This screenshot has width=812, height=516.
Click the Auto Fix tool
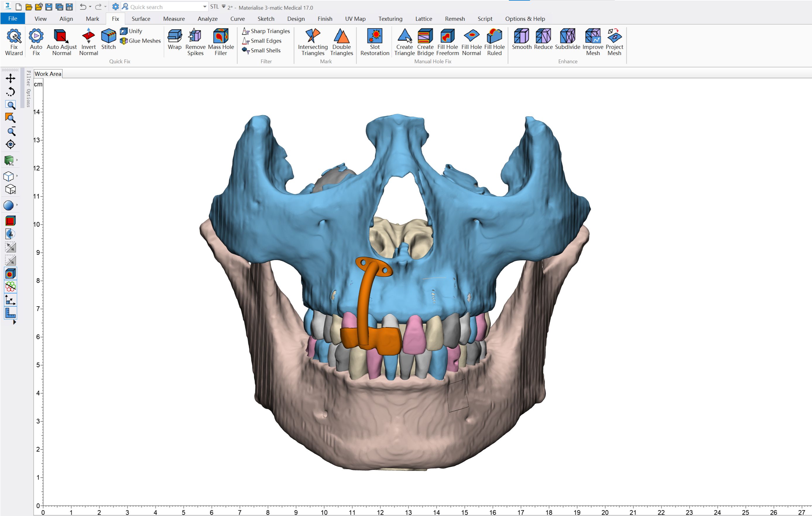pos(36,42)
